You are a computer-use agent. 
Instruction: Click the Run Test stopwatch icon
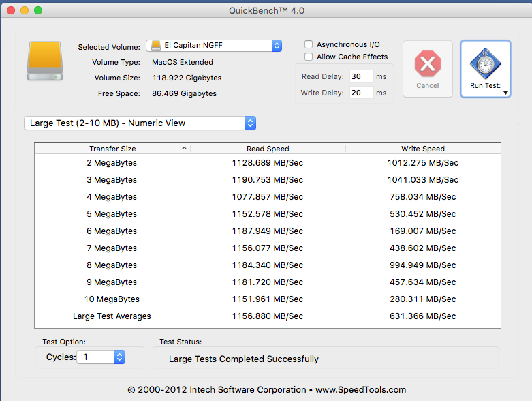[x=486, y=63]
